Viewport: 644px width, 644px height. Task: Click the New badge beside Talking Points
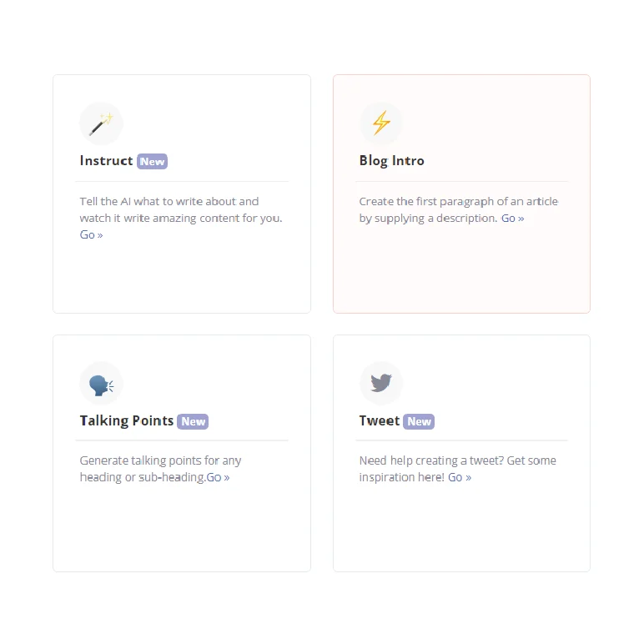coord(194,422)
